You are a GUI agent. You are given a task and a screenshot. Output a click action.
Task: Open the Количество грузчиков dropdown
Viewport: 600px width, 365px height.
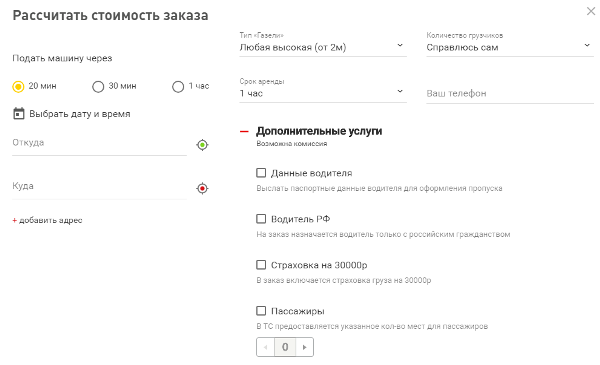pyautogui.click(x=510, y=44)
